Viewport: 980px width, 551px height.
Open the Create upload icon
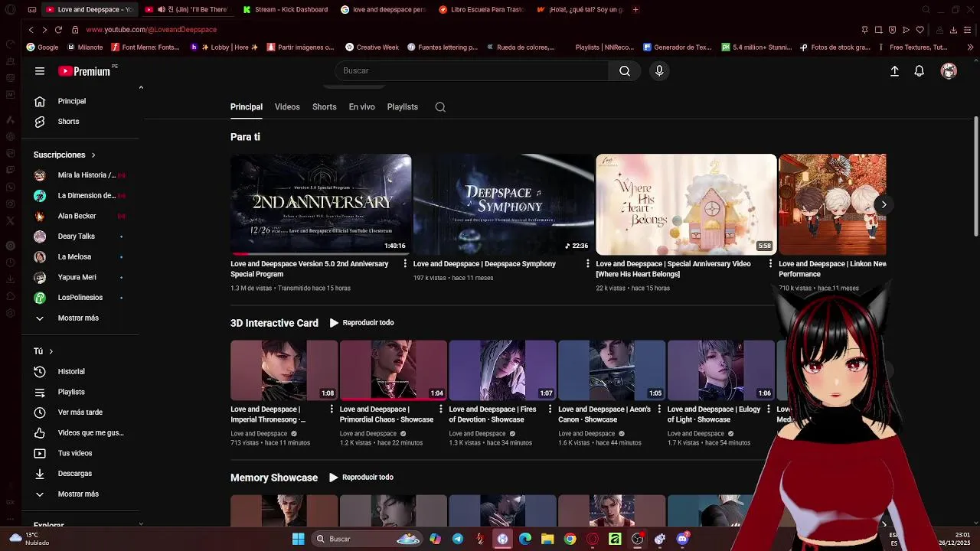pyautogui.click(x=894, y=71)
